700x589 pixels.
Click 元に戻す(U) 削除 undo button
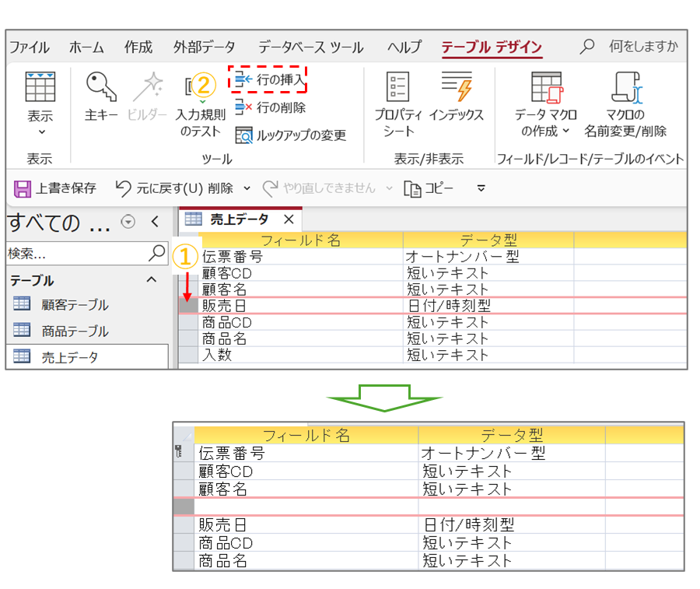[173, 188]
